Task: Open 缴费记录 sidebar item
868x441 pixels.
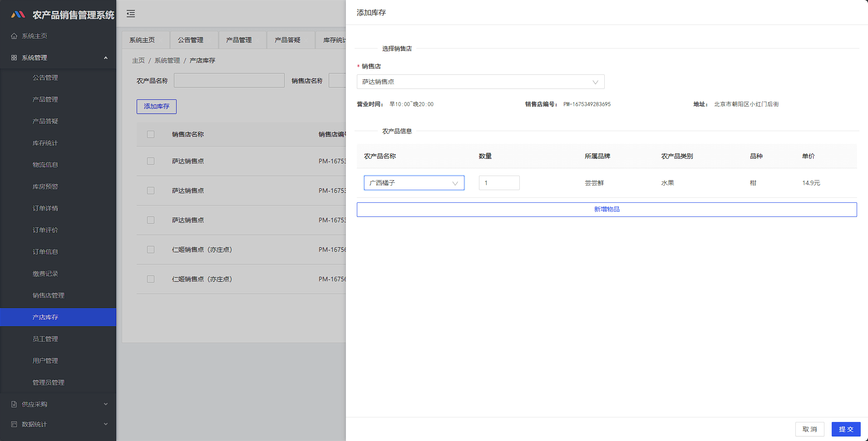Action: [58, 274]
